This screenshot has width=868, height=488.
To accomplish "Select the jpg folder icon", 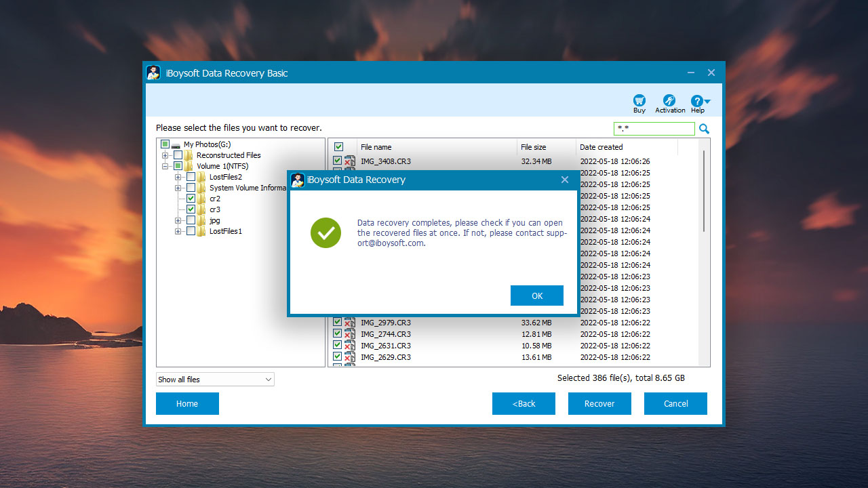I will (201, 220).
